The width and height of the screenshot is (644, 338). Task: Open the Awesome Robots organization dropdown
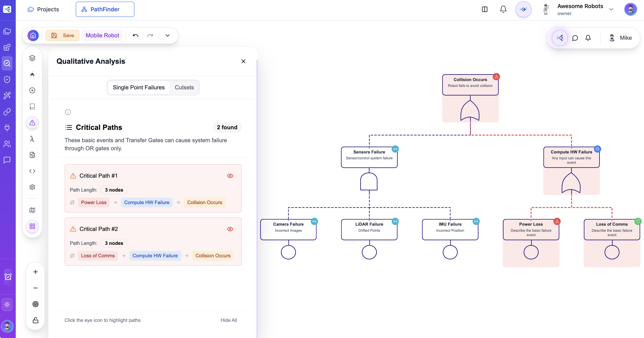click(x=611, y=9)
